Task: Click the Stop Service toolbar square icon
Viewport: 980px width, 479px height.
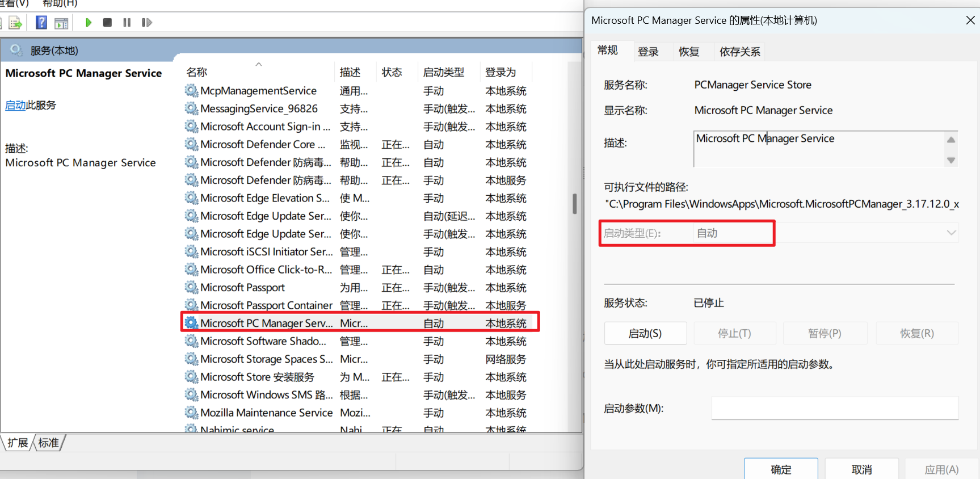Action: 107,23
